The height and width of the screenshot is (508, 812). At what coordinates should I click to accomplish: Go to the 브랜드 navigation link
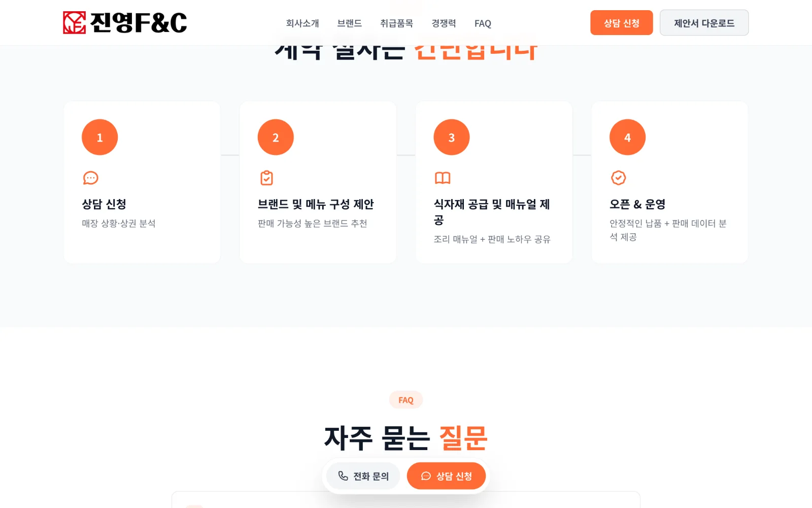tap(350, 23)
